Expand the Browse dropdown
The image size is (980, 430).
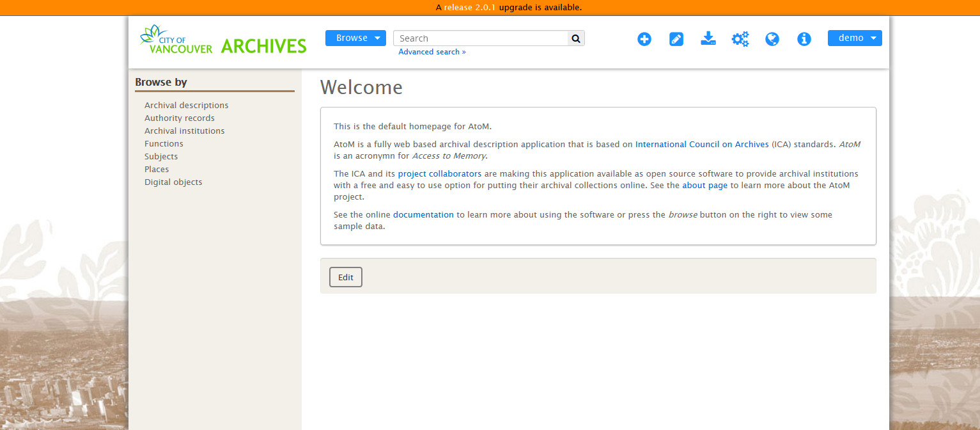click(x=355, y=38)
